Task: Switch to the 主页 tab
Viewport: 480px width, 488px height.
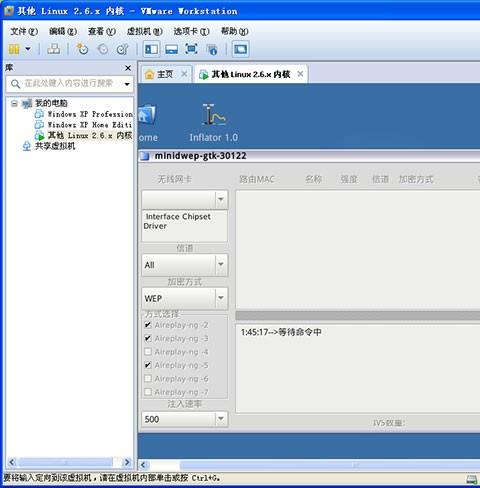Action: [165, 74]
